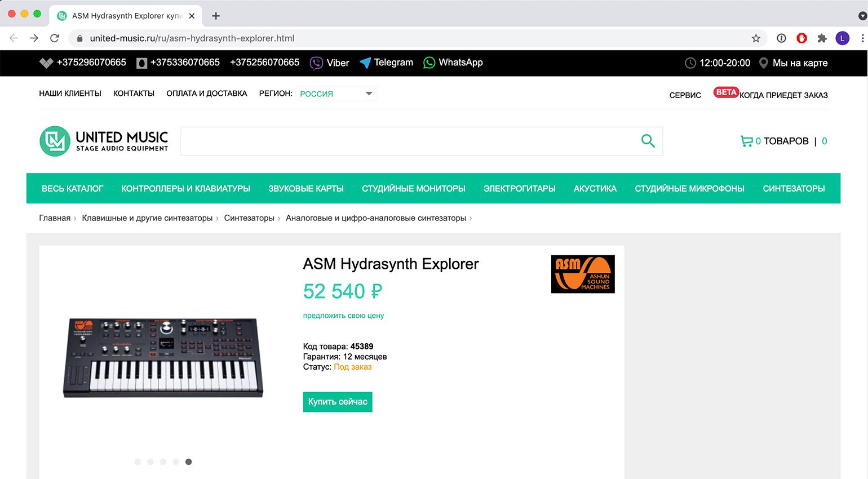Select the first carousel dot indicator
The image size is (868, 479).
pos(138,462)
